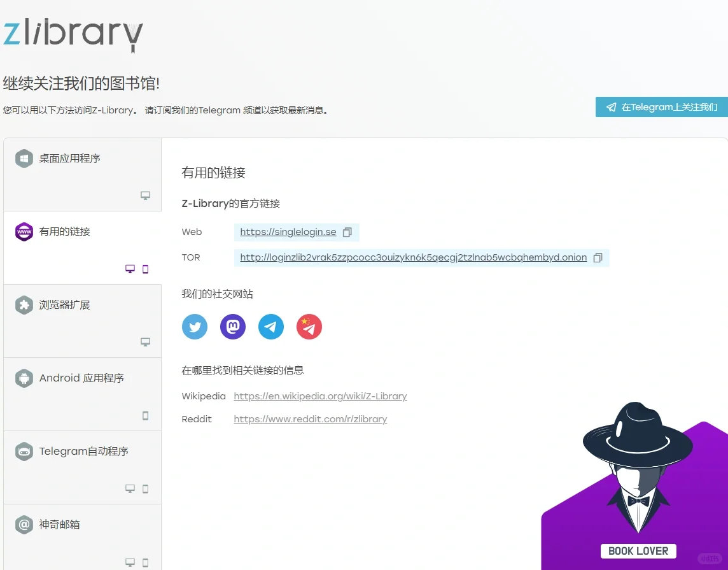Screen dimensions: 728x570
Task: Click the 我们的社交网站 heading
Action: tap(217, 294)
